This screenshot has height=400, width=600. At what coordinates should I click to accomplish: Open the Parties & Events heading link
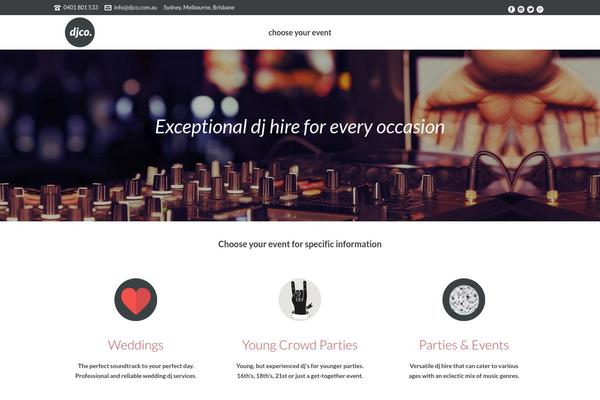[x=464, y=345]
